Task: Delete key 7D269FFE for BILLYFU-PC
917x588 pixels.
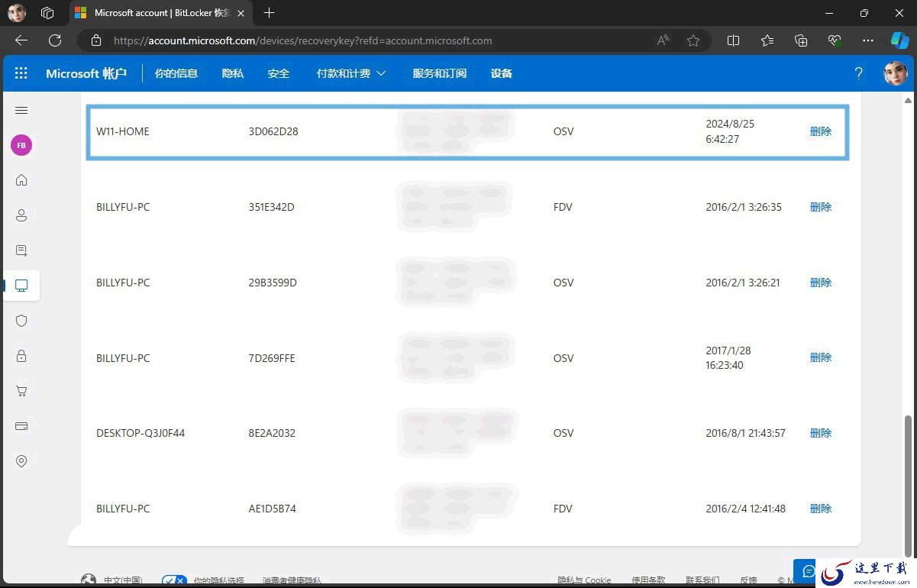Action: click(x=821, y=357)
